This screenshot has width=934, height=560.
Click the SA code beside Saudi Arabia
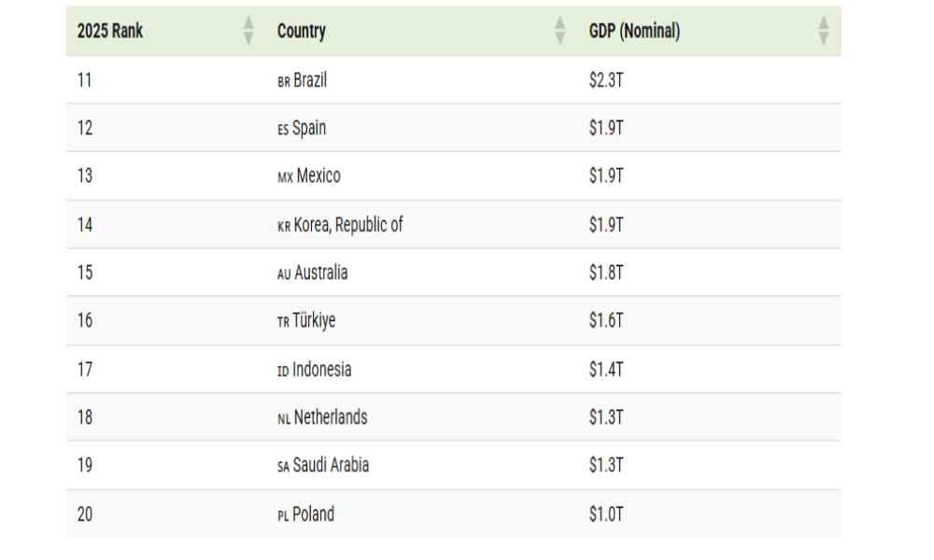[x=283, y=468]
